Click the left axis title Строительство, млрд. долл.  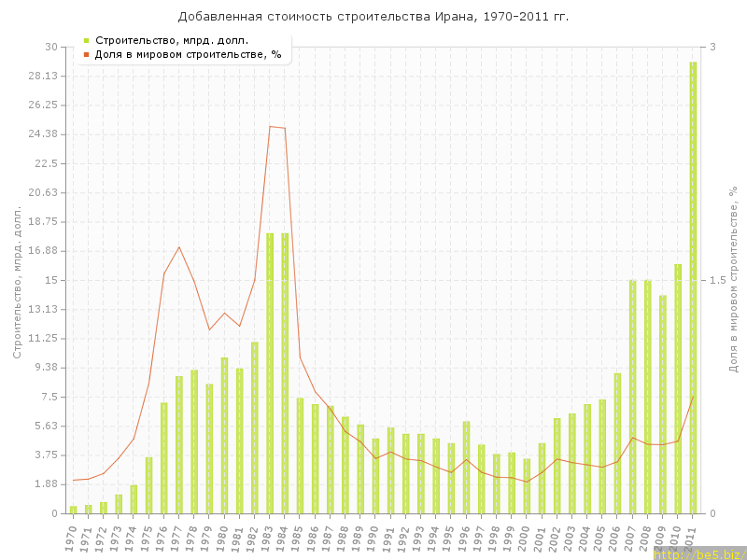[17, 280]
